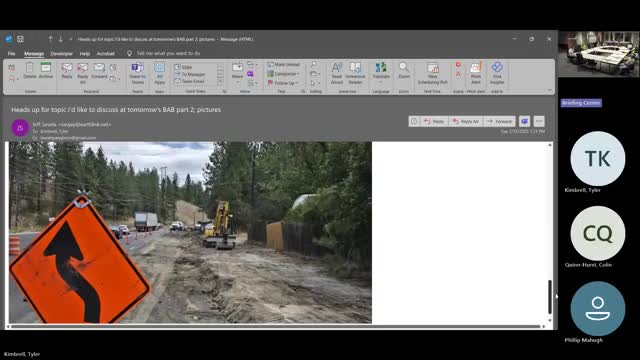This screenshot has width=640, height=360.
Task: Share the message to Teams
Action: 138,73
